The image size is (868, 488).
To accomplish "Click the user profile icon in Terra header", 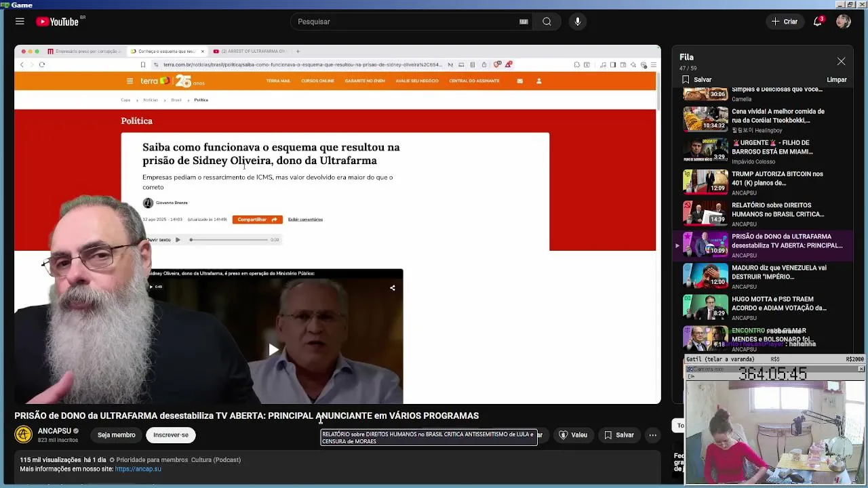I will pyautogui.click(x=539, y=81).
